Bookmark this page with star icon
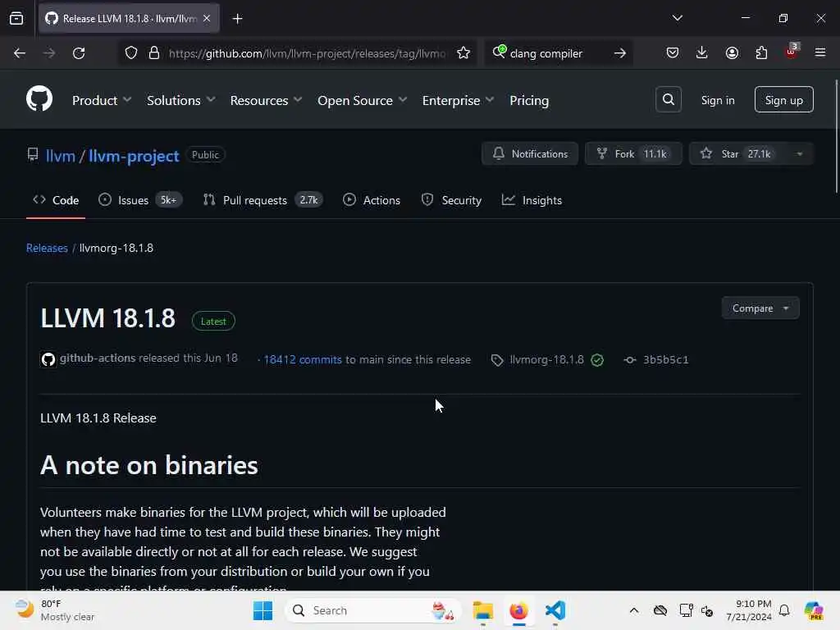840x630 pixels. click(x=463, y=53)
